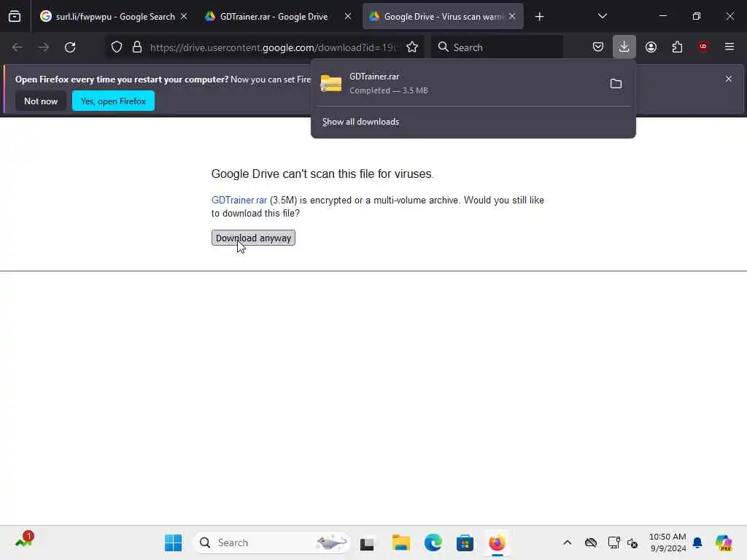The width and height of the screenshot is (747, 560).
Task: Click the Download anyway button
Action: click(253, 238)
